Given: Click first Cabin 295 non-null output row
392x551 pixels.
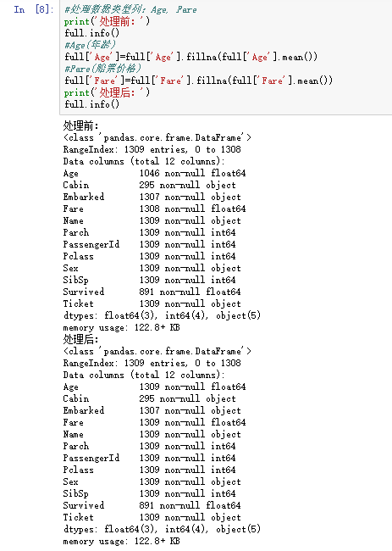Looking at the screenshot, I should (x=150, y=185).
